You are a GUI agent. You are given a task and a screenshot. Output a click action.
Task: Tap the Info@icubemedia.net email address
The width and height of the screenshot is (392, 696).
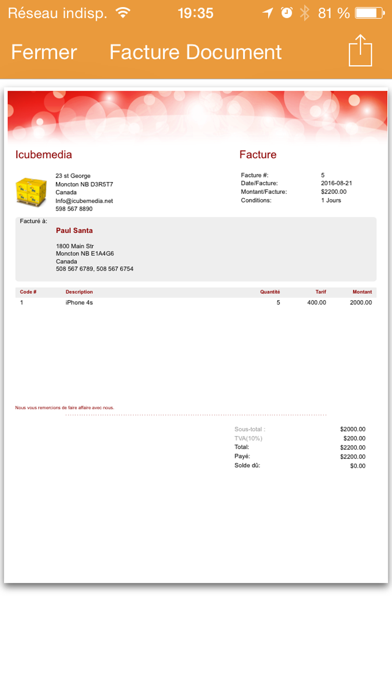click(84, 201)
